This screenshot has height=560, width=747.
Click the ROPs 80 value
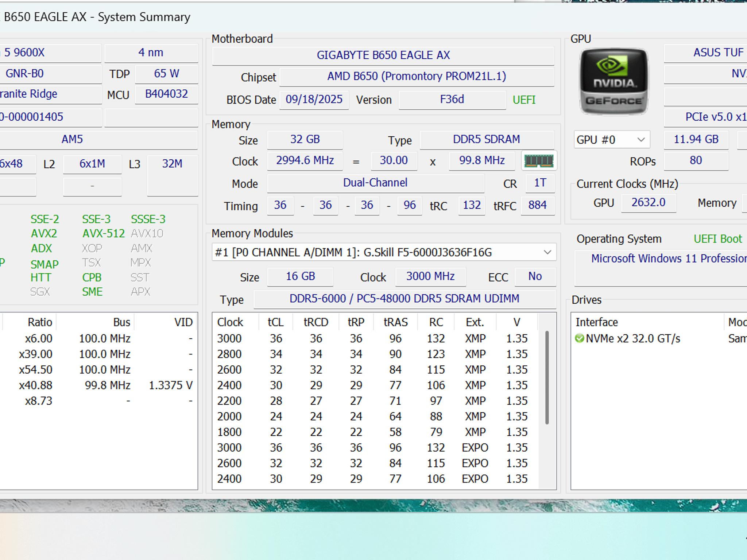(x=696, y=160)
